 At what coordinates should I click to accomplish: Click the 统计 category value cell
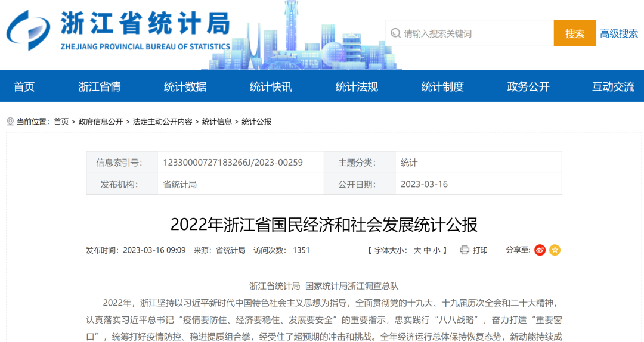478,162
